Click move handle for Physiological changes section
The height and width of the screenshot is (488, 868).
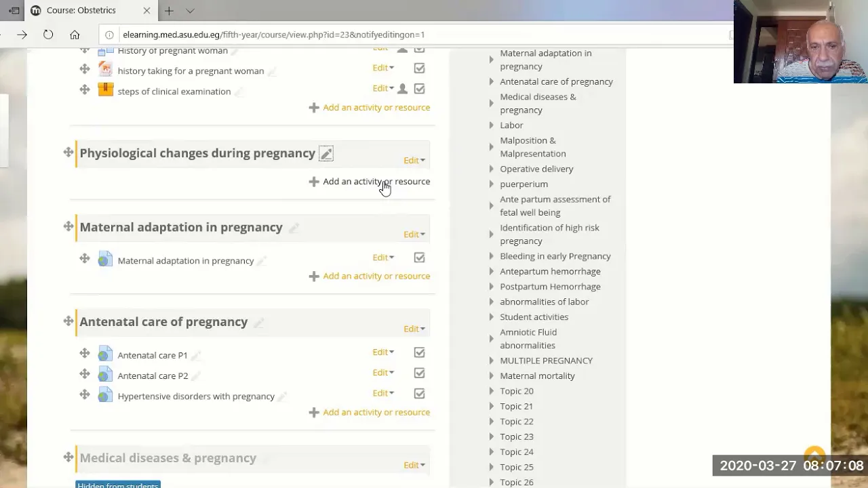coord(68,152)
